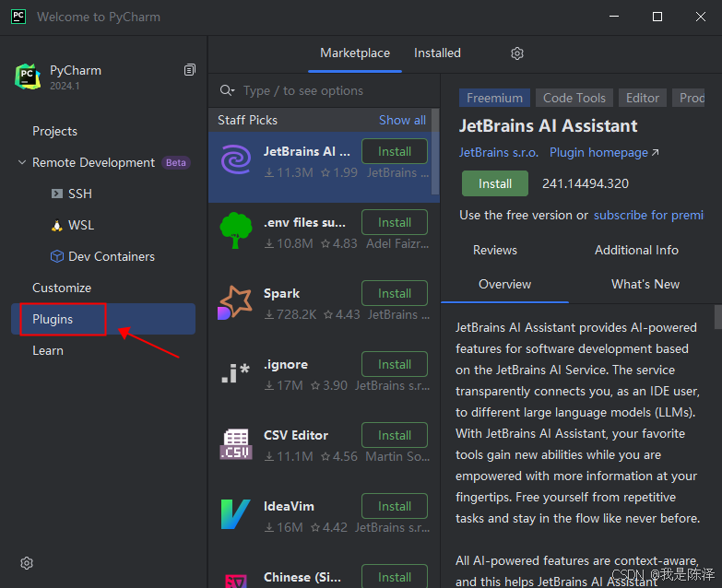Image resolution: width=722 pixels, height=588 pixels.
Task: Install the Spark plugin
Action: [x=395, y=293]
